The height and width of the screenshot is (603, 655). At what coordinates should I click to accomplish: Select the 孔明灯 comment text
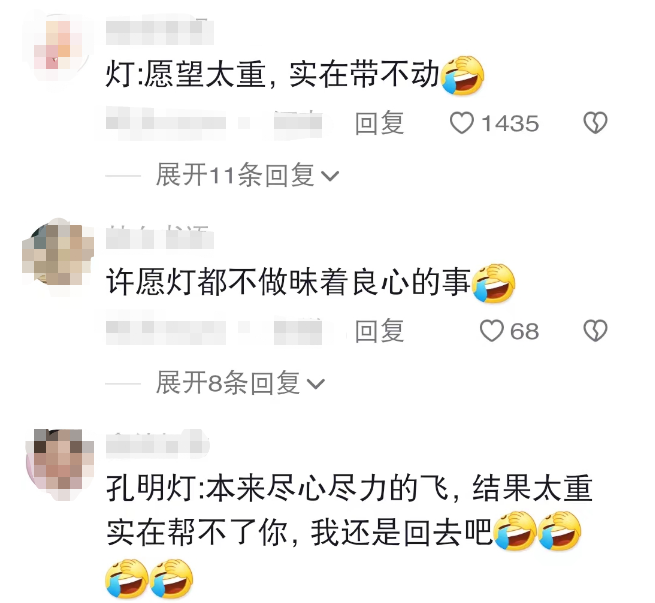click(349, 536)
